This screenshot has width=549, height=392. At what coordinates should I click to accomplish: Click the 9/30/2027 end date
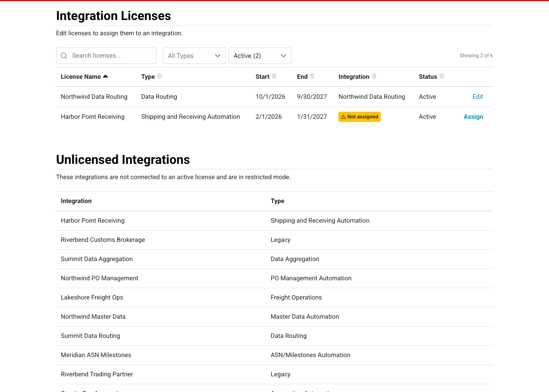[x=312, y=97]
